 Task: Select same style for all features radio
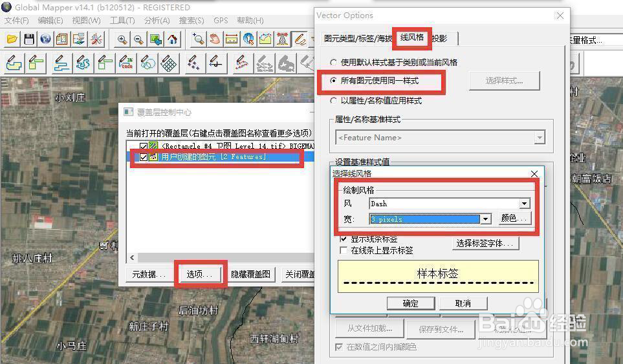tap(333, 81)
